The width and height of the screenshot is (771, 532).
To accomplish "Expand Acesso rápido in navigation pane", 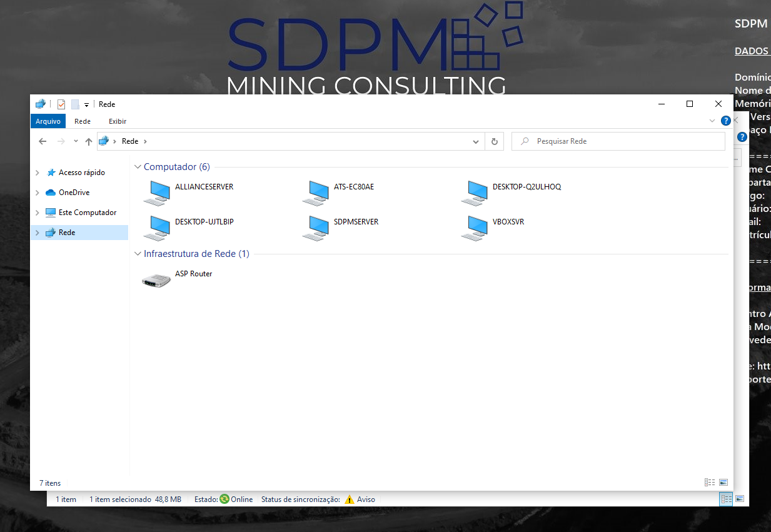I will (38, 173).
